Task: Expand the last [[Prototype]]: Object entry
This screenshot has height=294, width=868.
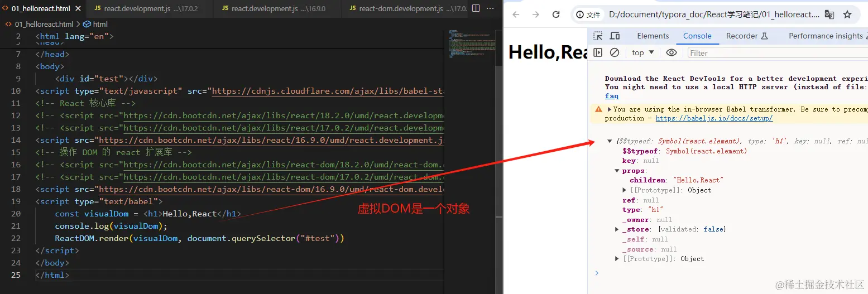Action: pos(617,259)
